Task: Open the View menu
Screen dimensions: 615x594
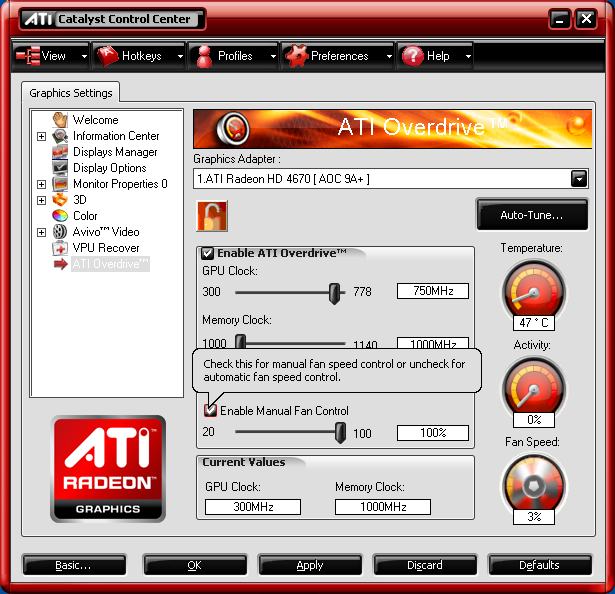Action: (x=51, y=56)
